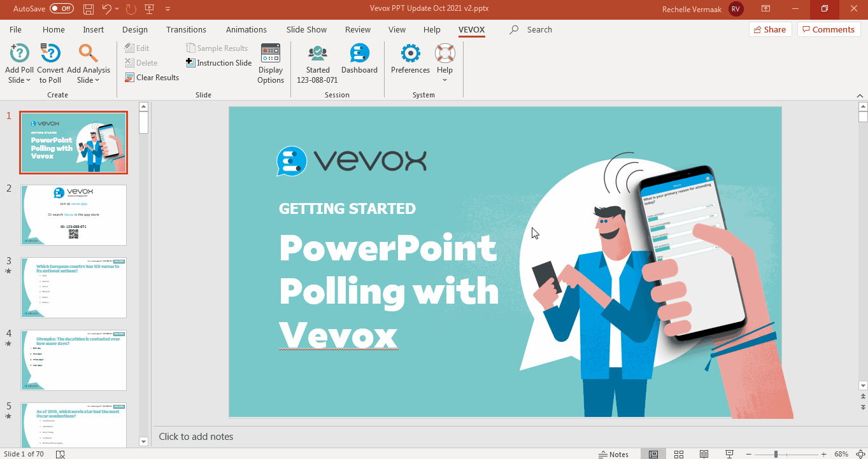Open the Insert tab
868x459 pixels.
[x=94, y=30]
